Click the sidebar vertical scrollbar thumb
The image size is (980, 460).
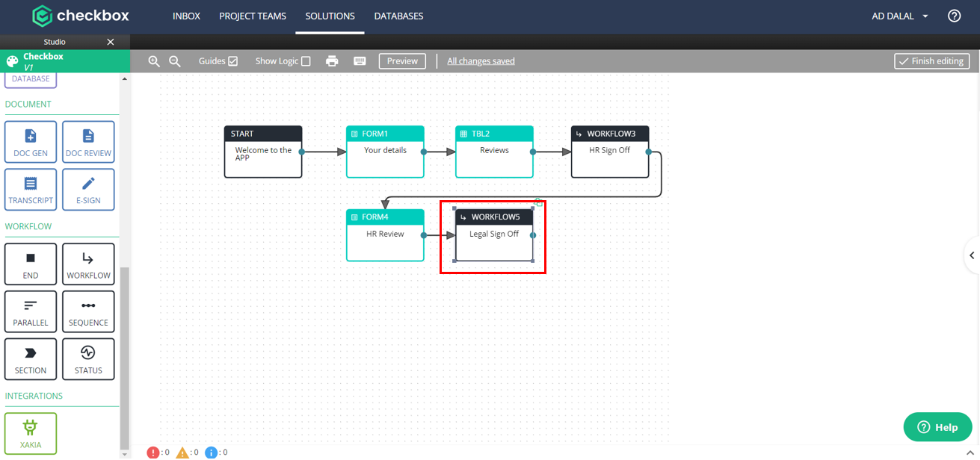pyautogui.click(x=125, y=357)
